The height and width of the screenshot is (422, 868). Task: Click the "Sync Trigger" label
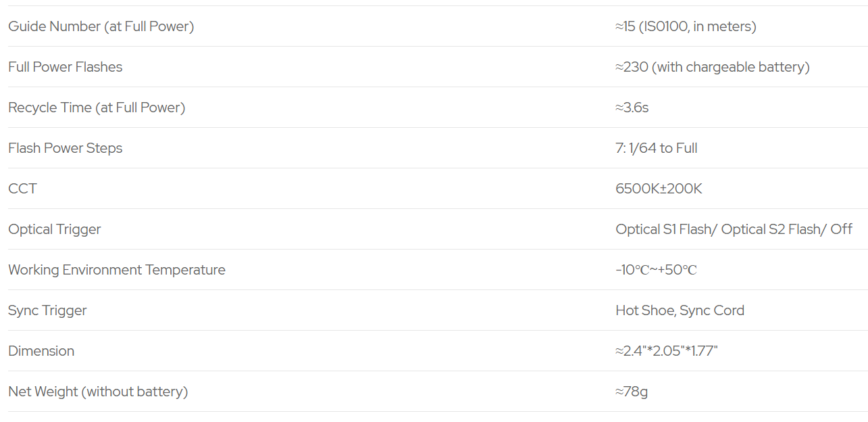coord(47,310)
